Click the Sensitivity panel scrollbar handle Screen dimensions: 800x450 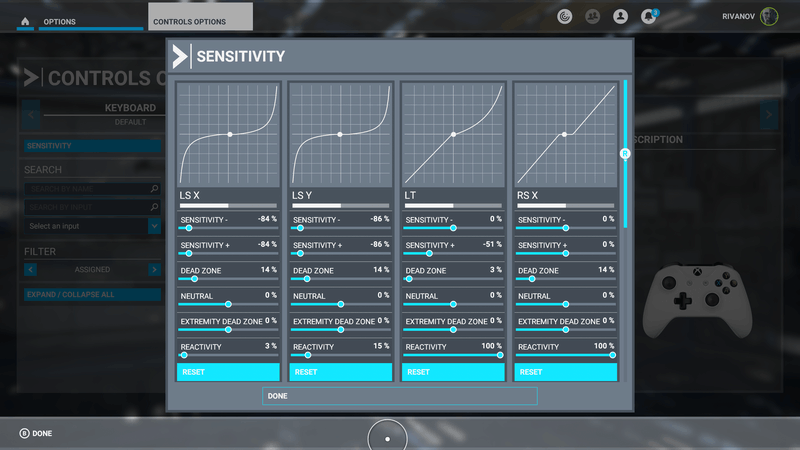[625, 154]
